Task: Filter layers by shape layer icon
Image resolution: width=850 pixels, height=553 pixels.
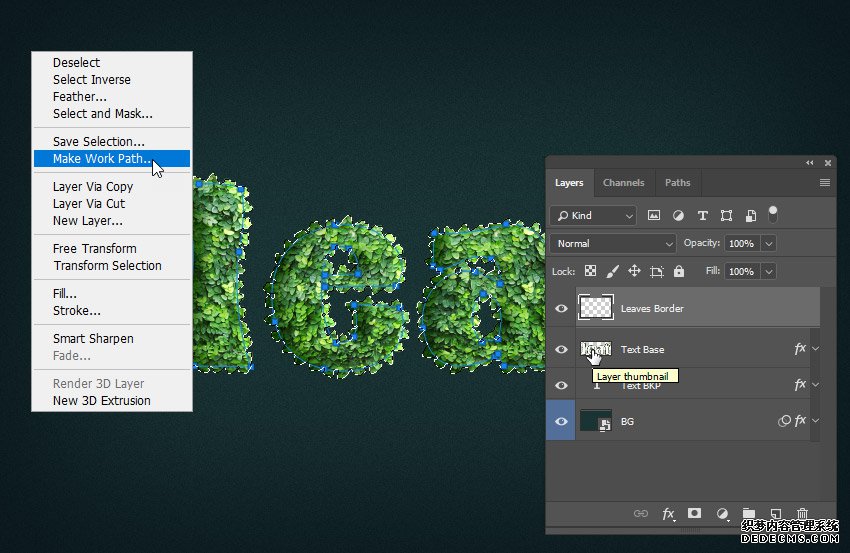Action: click(726, 216)
